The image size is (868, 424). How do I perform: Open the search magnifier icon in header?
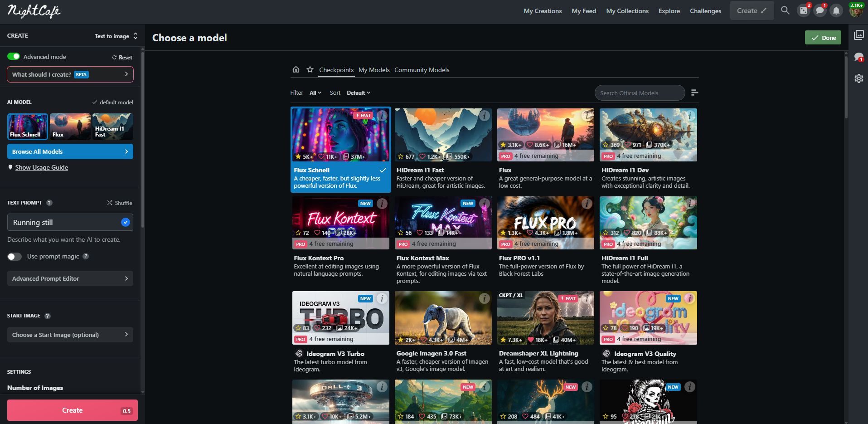pyautogui.click(x=785, y=10)
